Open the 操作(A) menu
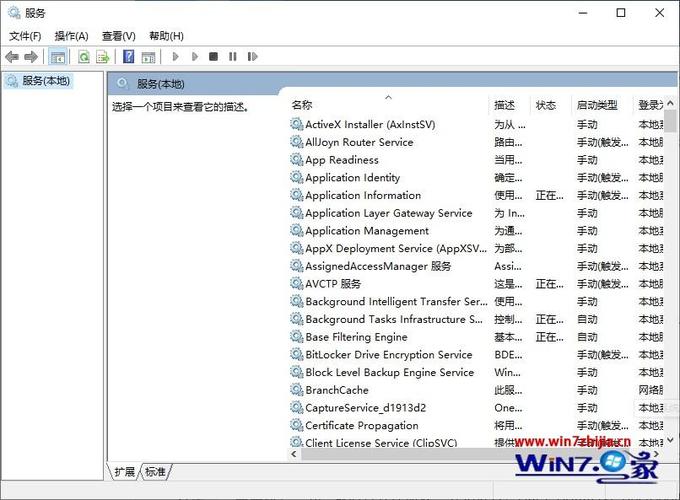 [x=72, y=36]
